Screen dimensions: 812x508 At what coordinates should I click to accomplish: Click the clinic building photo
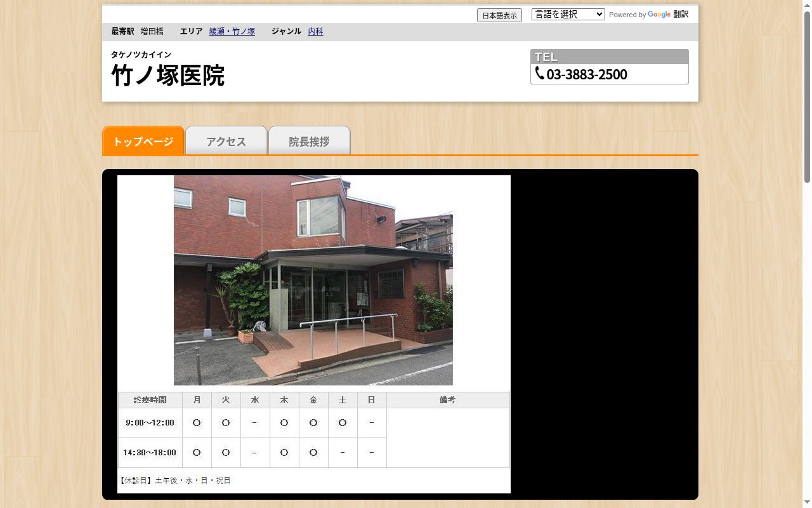coord(313,280)
